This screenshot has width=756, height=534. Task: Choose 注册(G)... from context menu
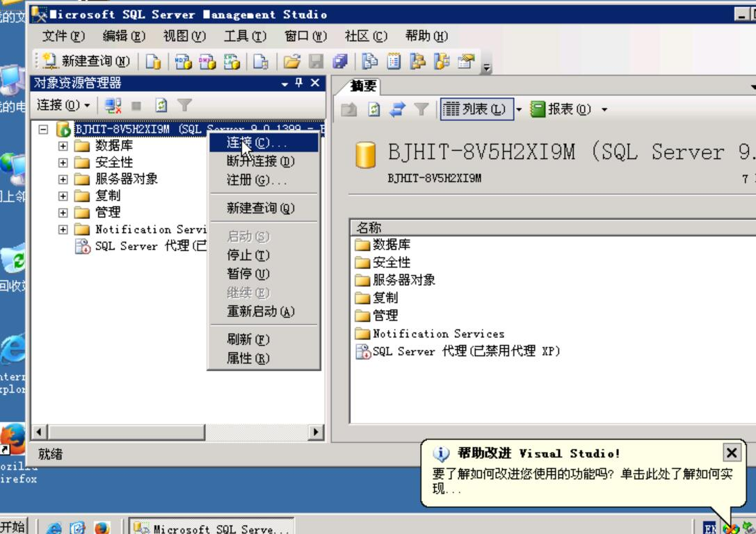(264, 180)
